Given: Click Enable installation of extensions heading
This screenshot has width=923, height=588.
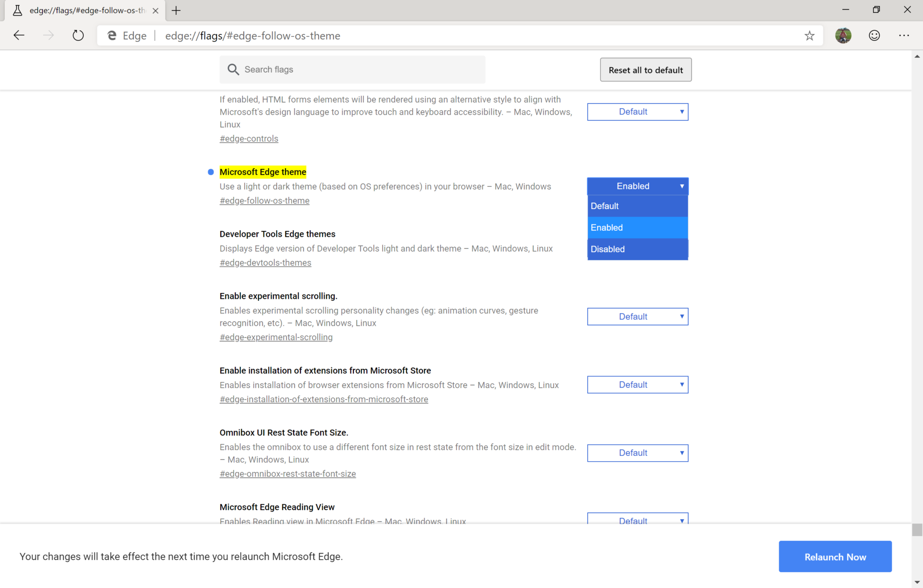Looking at the screenshot, I should tap(325, 370).
